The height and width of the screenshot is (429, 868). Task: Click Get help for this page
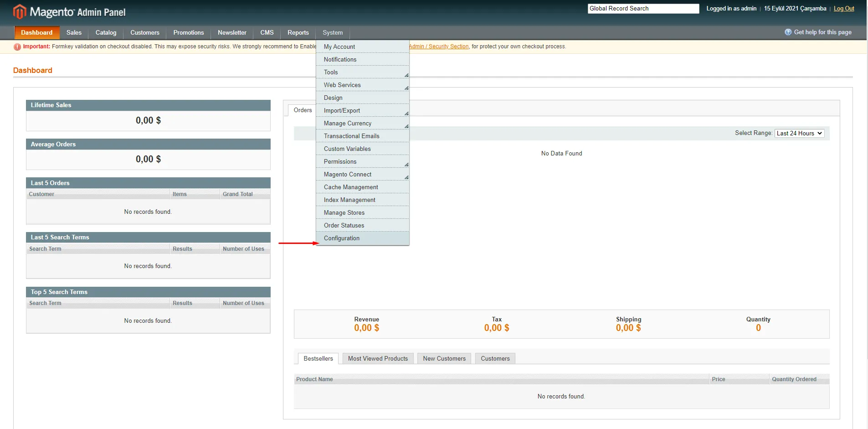click(x=822, y=32)
